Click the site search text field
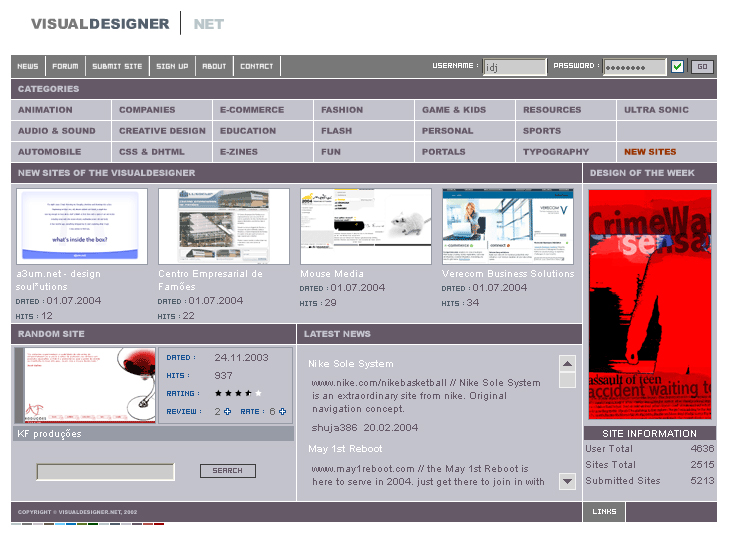The height and width of the screenshot is (535, 730). 106,472
